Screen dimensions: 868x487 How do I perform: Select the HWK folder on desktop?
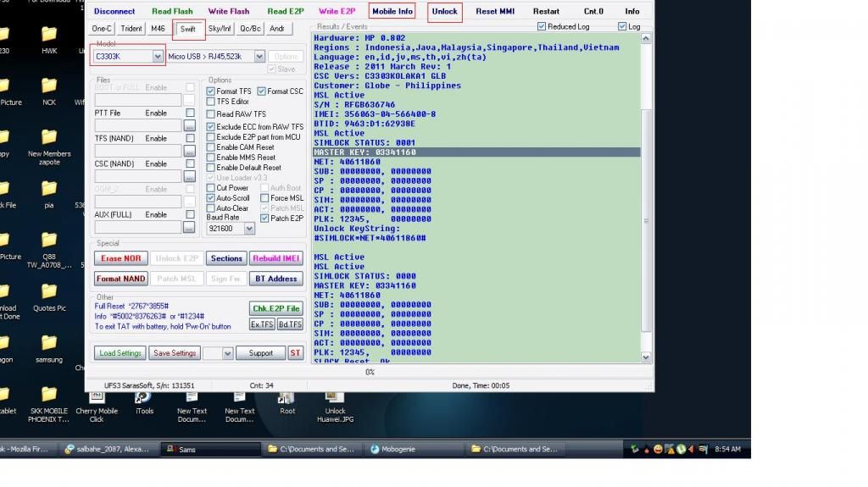tap(49, 35)
